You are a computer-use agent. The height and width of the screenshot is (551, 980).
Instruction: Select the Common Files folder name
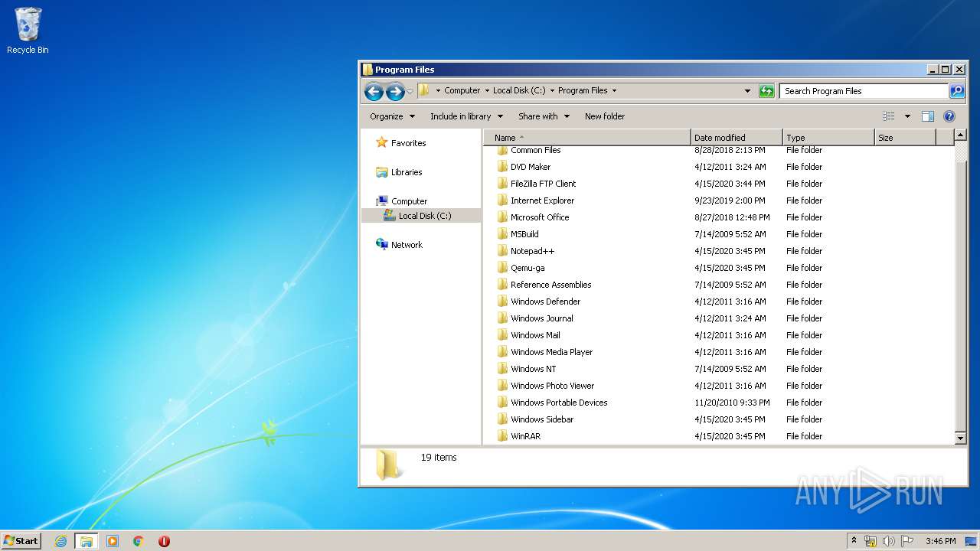coord(535,150)
